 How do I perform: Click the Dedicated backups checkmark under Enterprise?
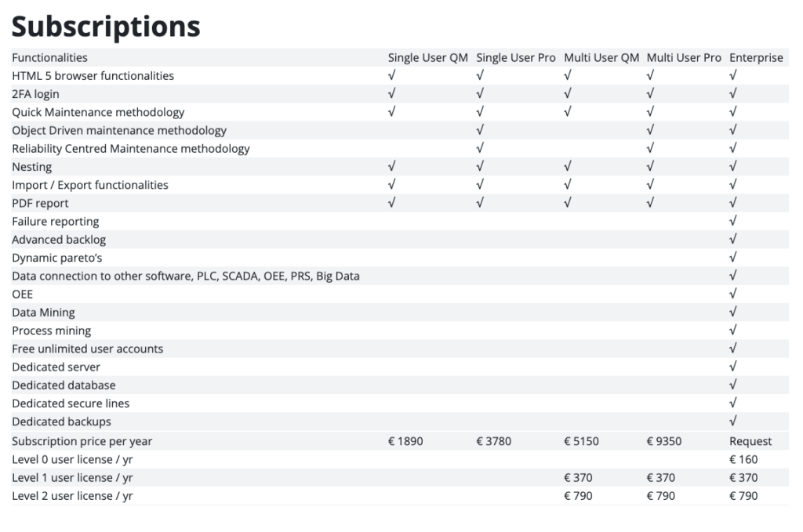click(733, 422)
